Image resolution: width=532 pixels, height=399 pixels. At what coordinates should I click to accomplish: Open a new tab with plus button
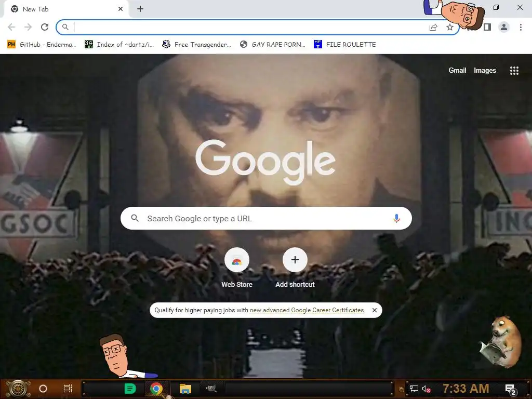(140, 9)
